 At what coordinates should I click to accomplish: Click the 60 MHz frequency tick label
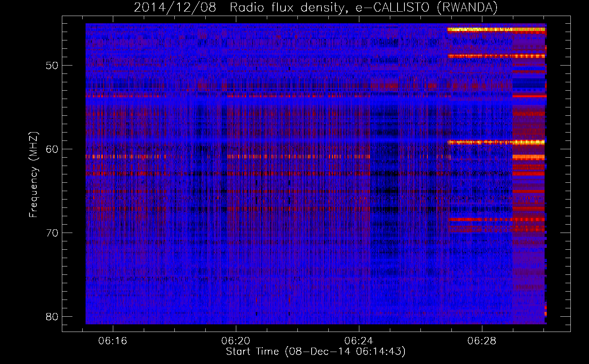tap(52, 149)
